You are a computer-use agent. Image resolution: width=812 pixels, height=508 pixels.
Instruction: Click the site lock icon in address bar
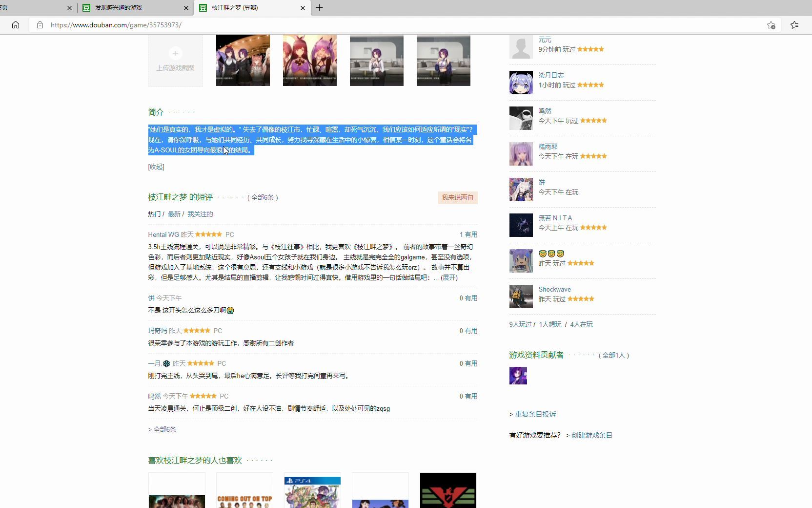click(x=40, y=25)
